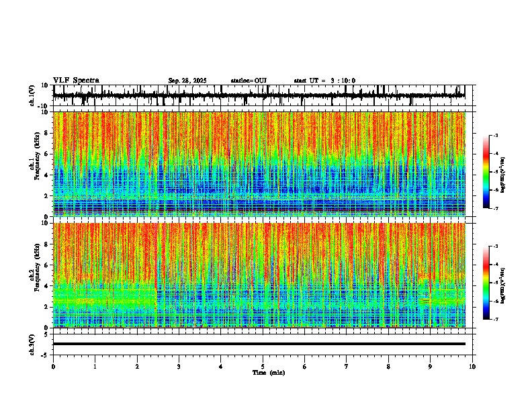This screenshot has height=411, width=532.
Task: Click the time axis tick label "9"
Action: [x=430, y=367]
